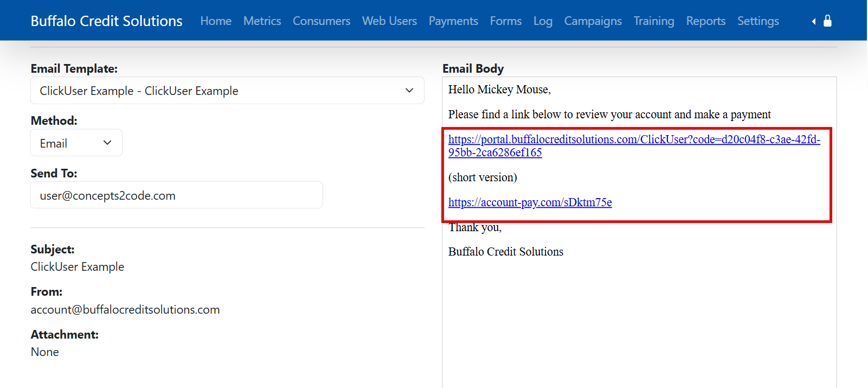Viewport: 868px width, 388px height.
Task: Click the ClickUser Example subject text
Action: pos(78,266)
